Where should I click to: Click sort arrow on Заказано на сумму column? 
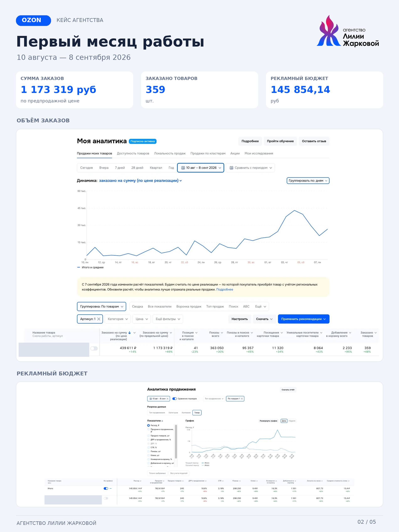coord(129,333)
